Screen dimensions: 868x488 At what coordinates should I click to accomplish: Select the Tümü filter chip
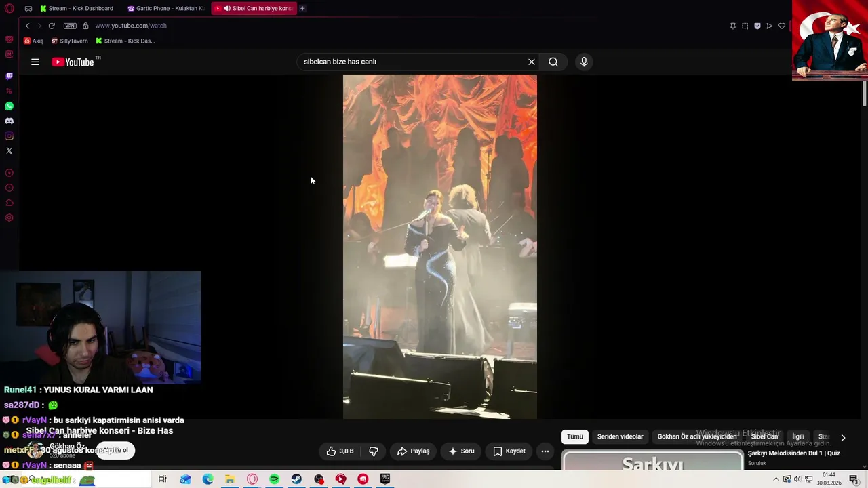pyautogui.click(x=575, y=436)
